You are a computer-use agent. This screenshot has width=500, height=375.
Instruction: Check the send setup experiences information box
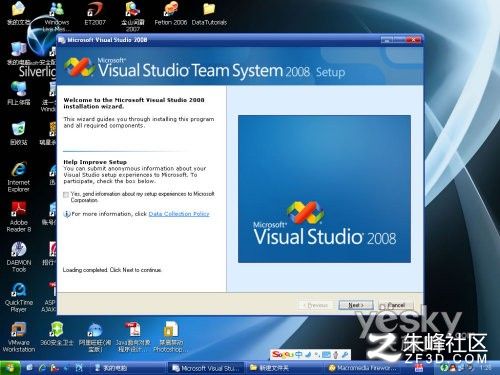pyautogui.click(x=66, y=195)
